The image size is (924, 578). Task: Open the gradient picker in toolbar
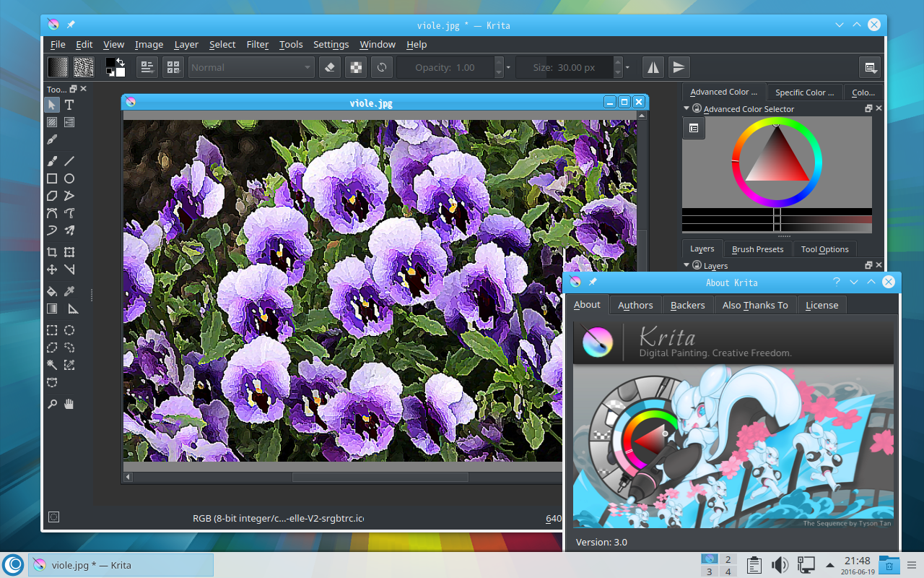[x=58, y=67]
